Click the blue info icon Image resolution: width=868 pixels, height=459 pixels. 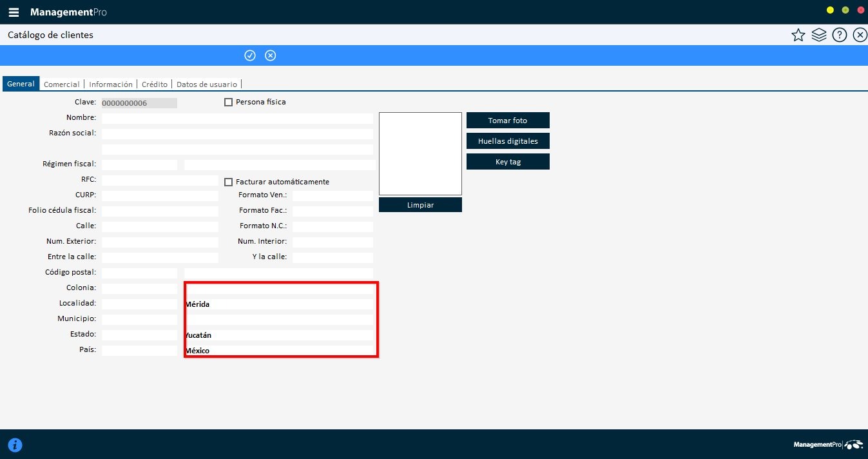coord(15,445)
